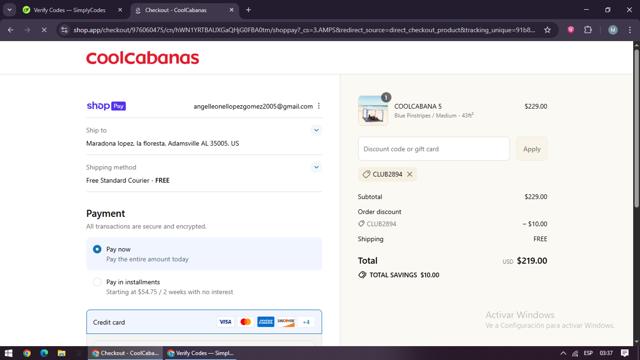
Task: Click the TOTAL SAVINGS tag icon
Action: pos(362,275)
